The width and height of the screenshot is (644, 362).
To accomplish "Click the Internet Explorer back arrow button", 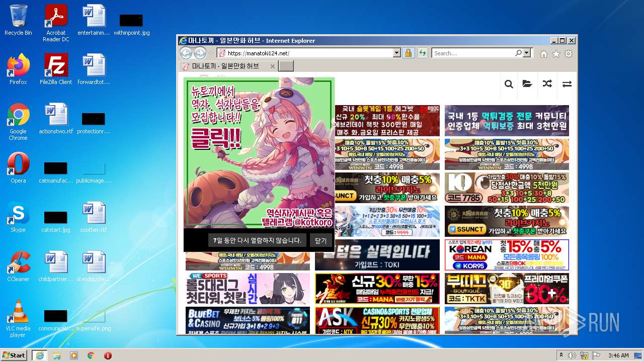I will tap(186, 53).
